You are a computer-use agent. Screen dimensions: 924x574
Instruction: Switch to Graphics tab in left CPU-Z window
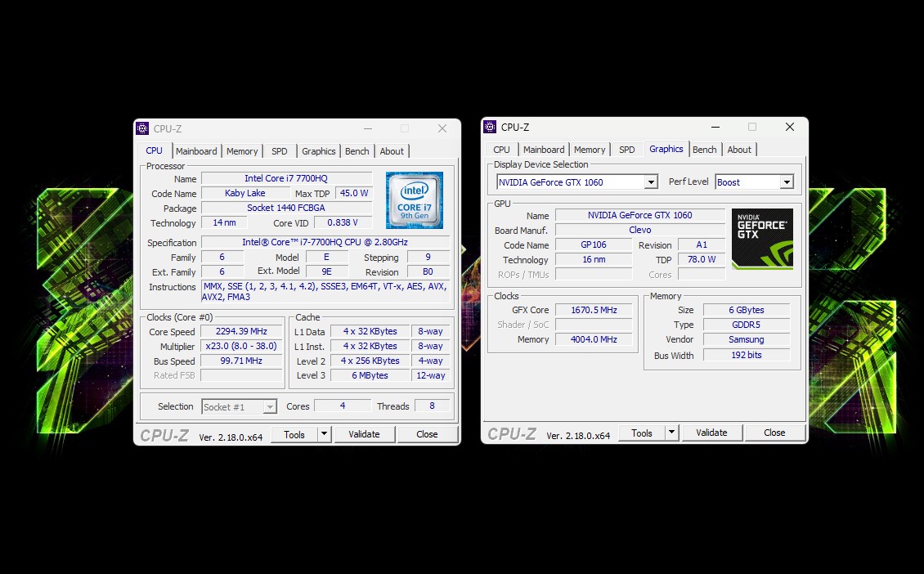[x=318, y=151]
